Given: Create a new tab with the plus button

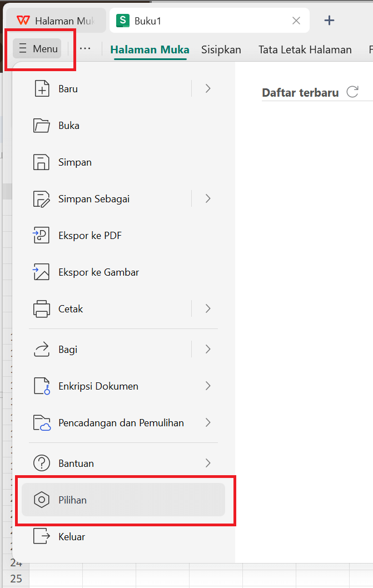Looking at the screenshot, I should (330, 20).
